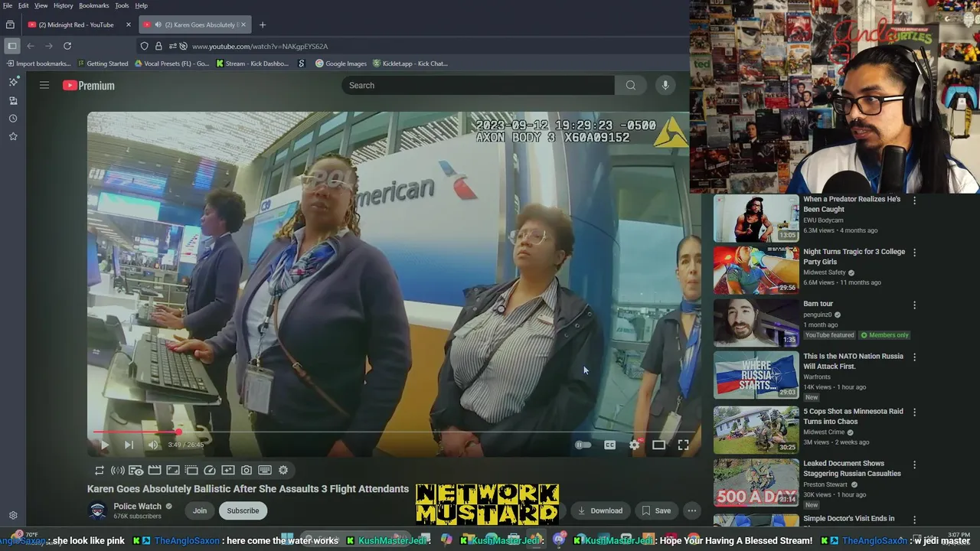Open the Edit menu

pyautogui.click(x=24, y=5)
